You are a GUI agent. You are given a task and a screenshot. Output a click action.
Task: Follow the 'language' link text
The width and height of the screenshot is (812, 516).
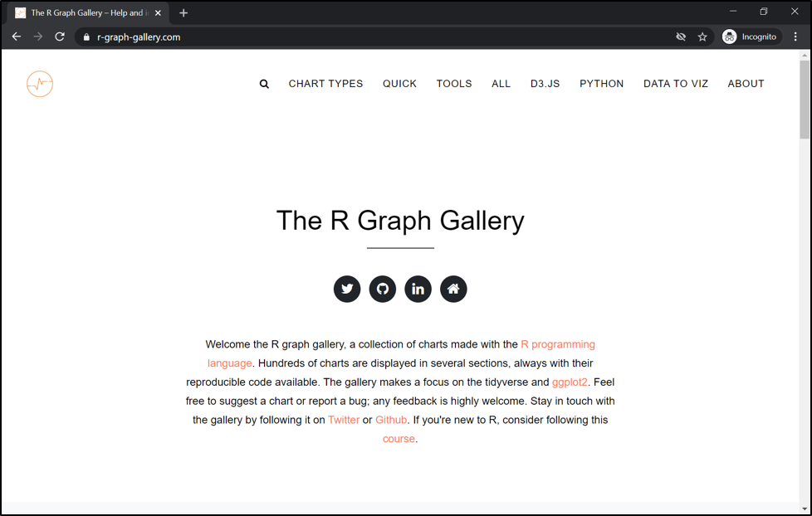click(x=229, y=363)
